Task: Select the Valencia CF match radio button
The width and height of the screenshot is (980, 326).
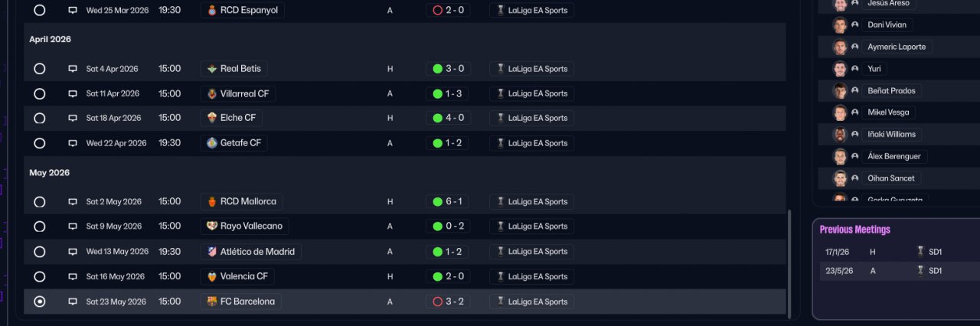Action: click(40, 276)
